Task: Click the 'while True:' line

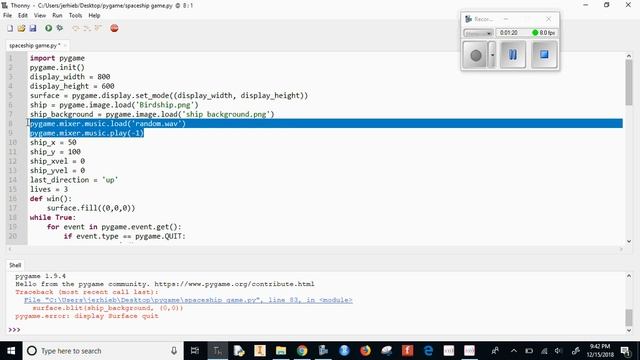Action: 53,218
